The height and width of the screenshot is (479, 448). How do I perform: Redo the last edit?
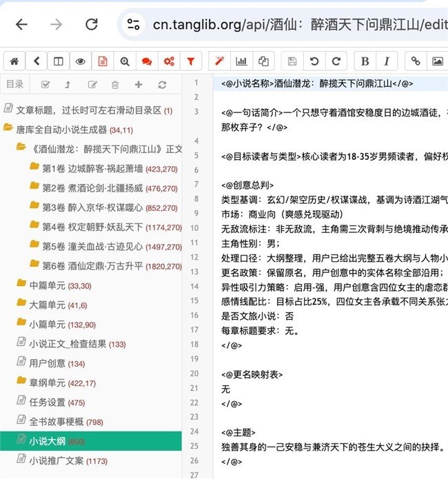[x=336, y=61]
